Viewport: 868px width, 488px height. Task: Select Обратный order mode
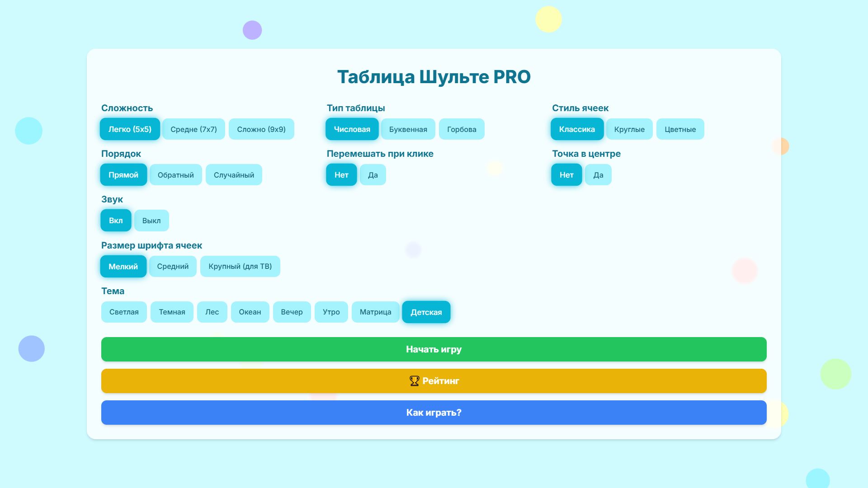coord(175,175)
